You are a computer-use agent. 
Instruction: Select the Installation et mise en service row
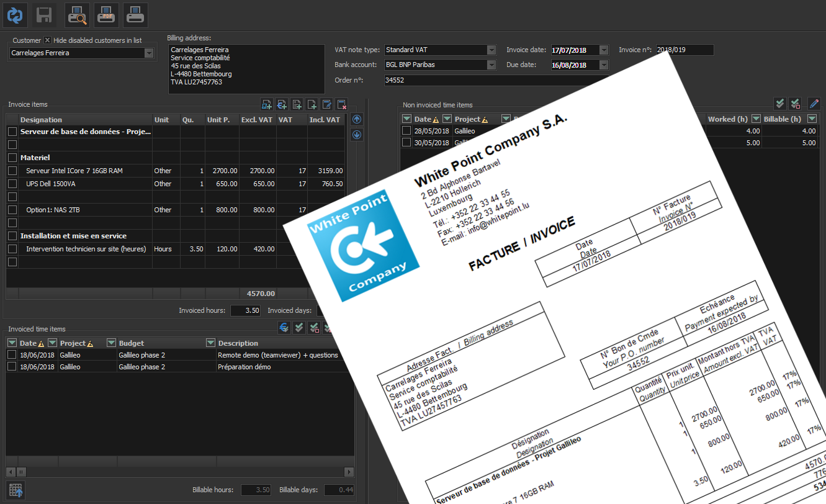(x=176, y=236)
